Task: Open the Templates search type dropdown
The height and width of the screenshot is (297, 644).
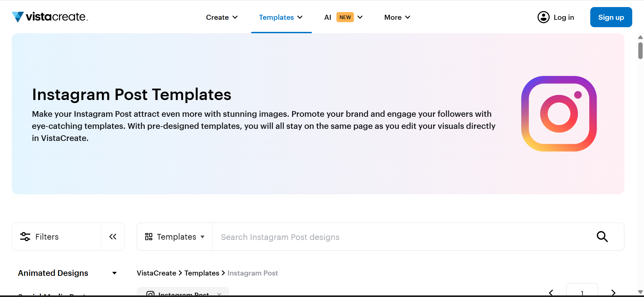Action: (175, 237)
